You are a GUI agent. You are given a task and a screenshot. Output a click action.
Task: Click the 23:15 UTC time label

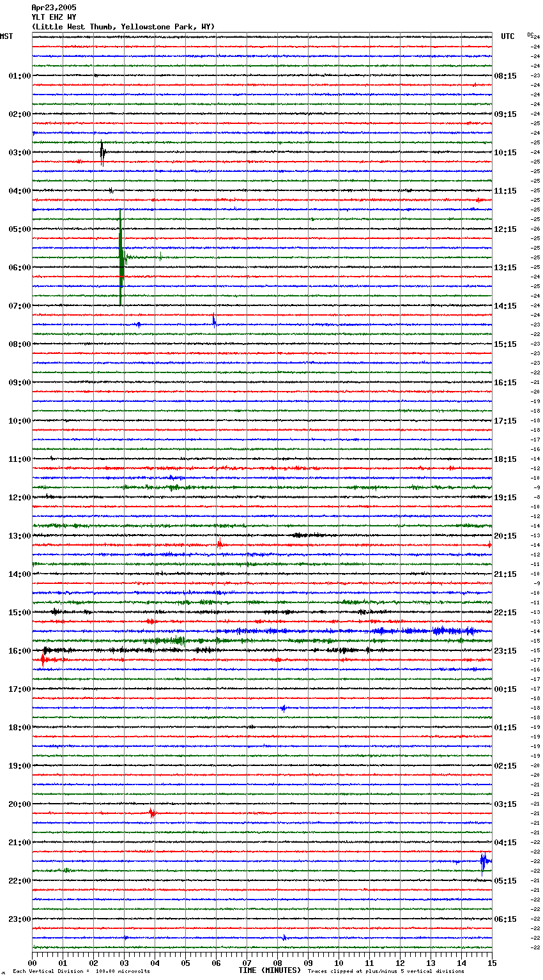pos(505,651)
